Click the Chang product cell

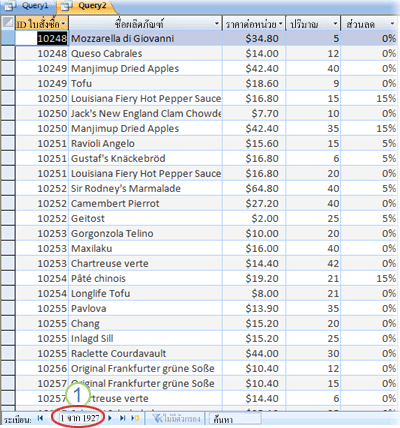(145, 323)
